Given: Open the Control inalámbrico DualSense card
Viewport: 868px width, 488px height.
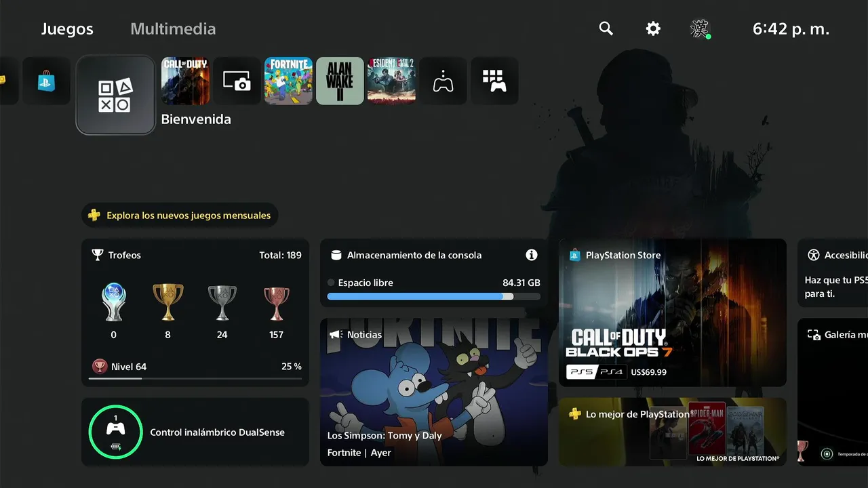Looking at the screenshot, I should pyautogui.click(x=195, y=432).
